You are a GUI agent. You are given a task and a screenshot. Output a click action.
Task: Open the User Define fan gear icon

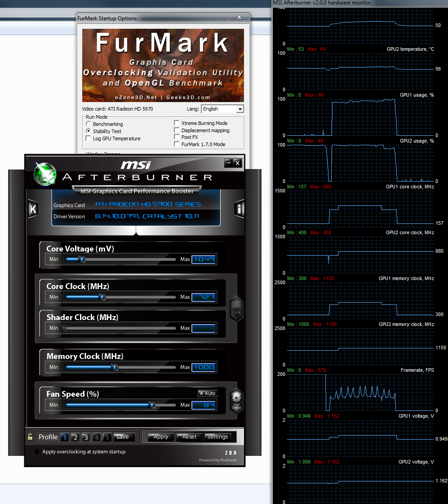coord(236,401)
